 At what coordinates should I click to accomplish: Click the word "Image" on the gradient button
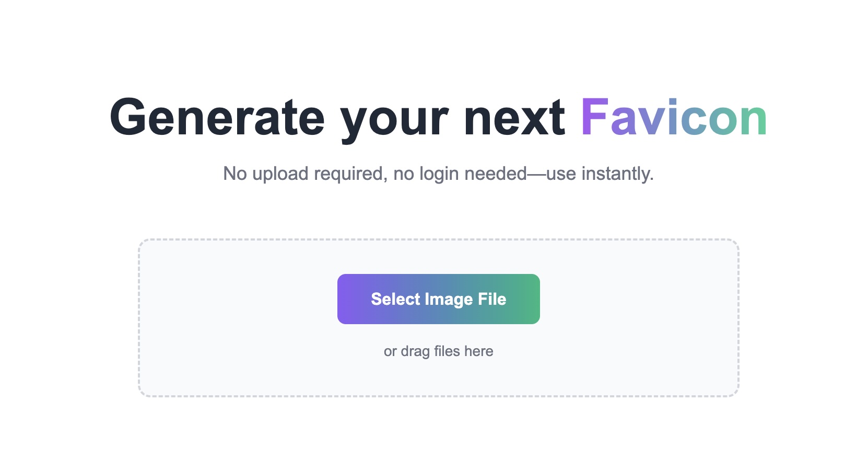[449, 300]
